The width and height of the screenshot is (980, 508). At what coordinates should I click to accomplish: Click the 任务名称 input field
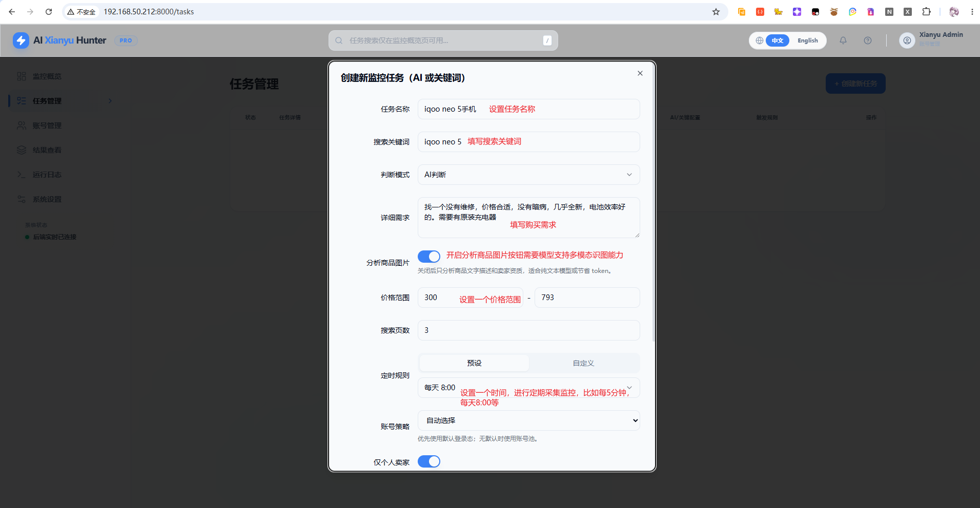pyautogui.click(x=529, y=109)
